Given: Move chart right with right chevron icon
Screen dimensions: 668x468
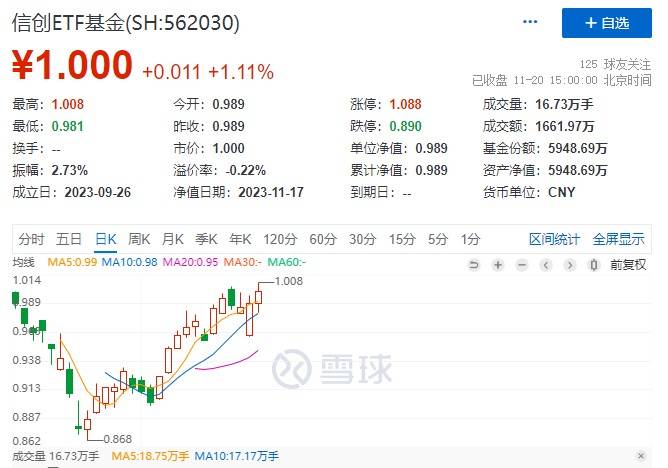Looking at the screenshot, I should coord(570,265).
